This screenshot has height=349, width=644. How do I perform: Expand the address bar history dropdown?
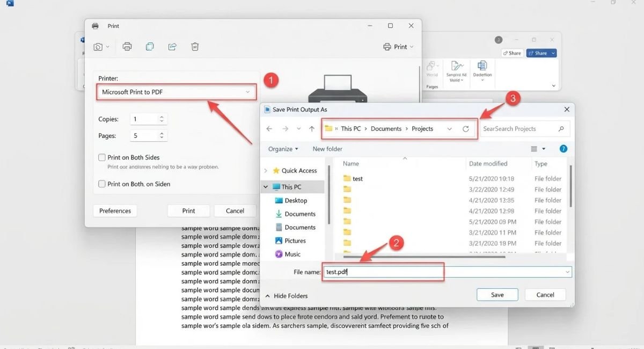point(450,129)
